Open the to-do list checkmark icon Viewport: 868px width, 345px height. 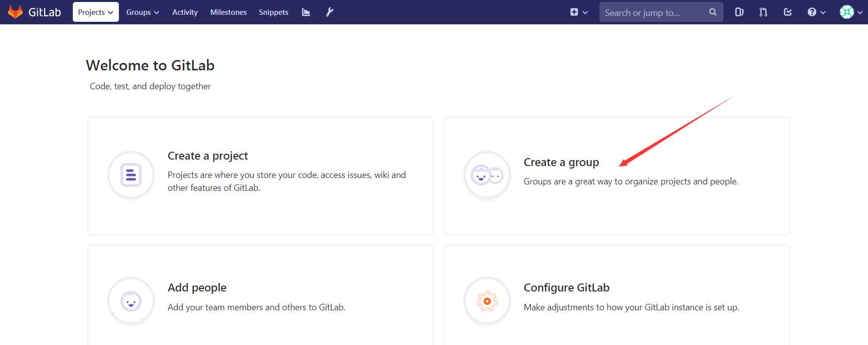pos(788,12)
